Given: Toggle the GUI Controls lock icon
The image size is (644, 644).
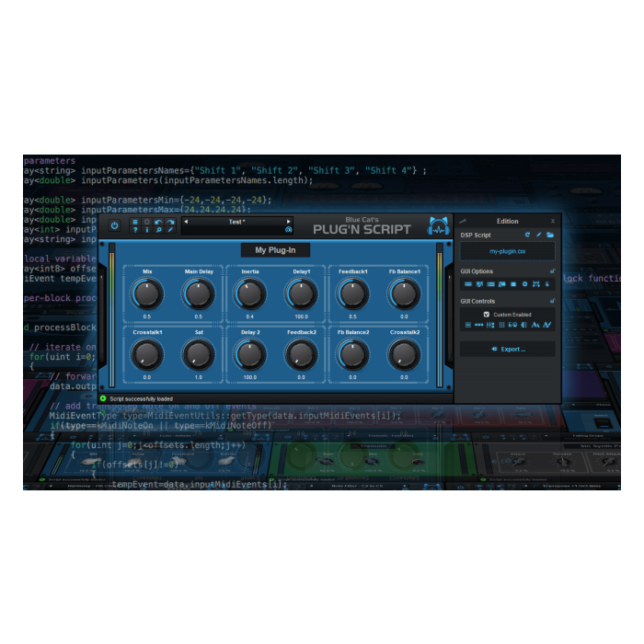Looking at the screenshot, I should tap(552, 301).
